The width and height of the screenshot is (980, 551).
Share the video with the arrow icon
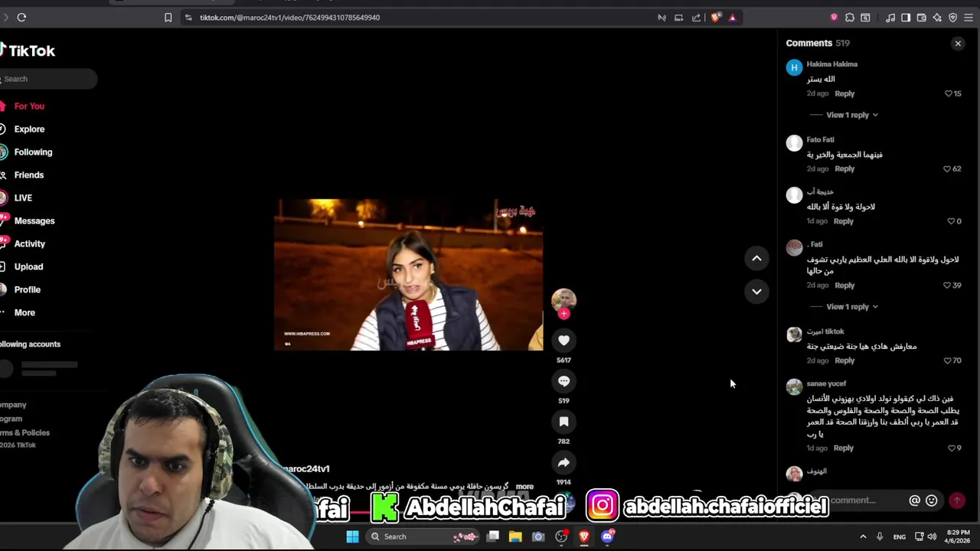[x=563, y=462]
